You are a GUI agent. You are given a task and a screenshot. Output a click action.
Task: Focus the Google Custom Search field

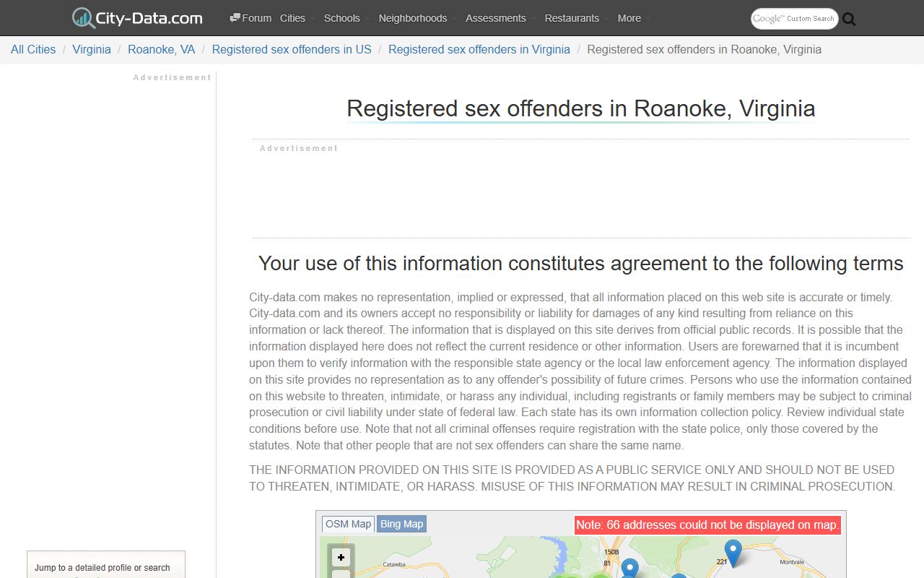click(794, 19)
